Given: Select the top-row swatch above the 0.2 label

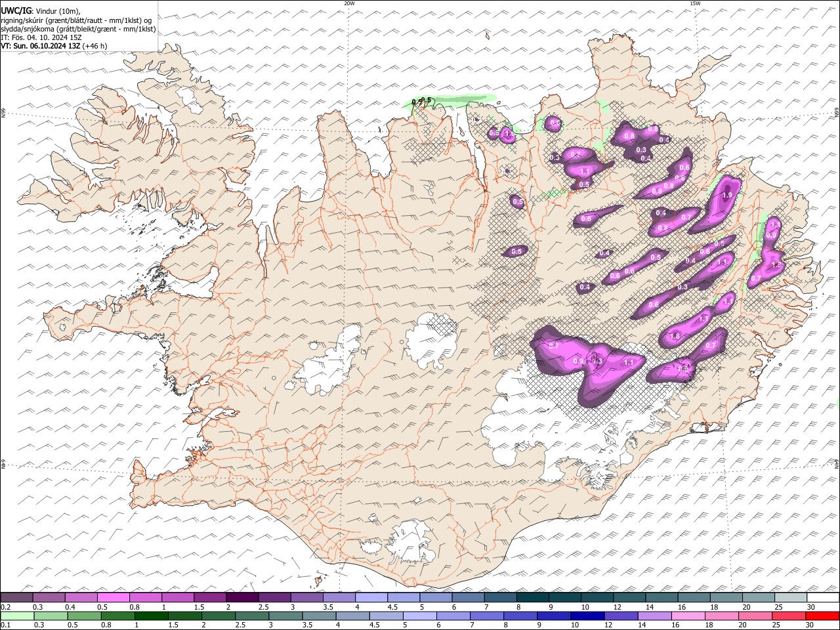Looking at the screenshot, I should coord(16,598).
